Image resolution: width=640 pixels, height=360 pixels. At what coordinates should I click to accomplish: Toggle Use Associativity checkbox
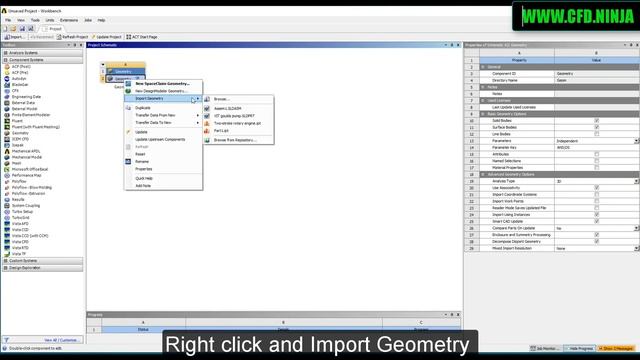pos(596,188)
